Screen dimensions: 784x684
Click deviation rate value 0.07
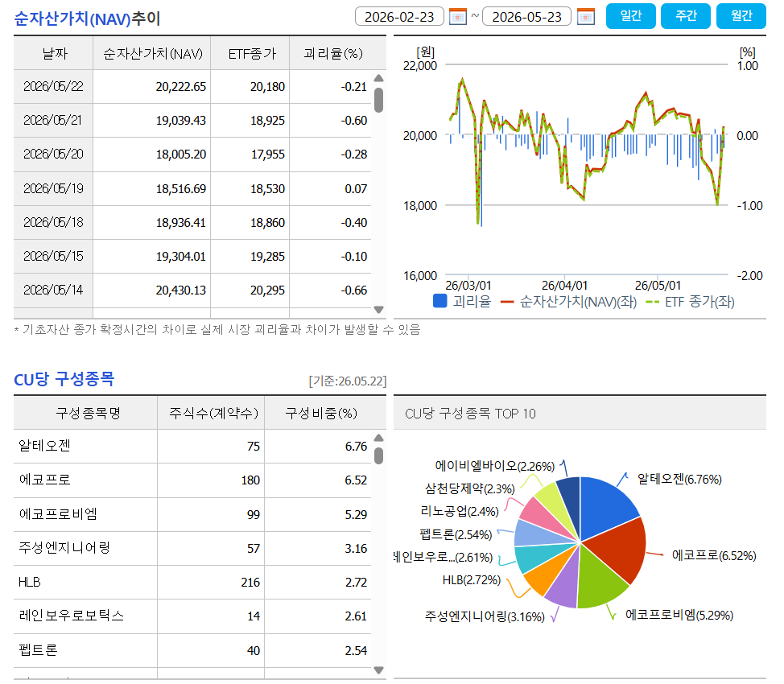(x=356, y=189)
